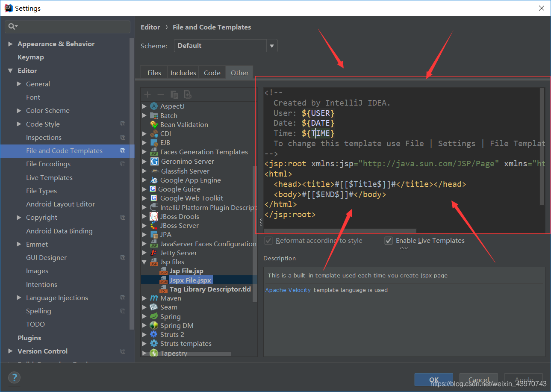
Task: Click the Struts 2 gear icon
Action: (x=154, y=334)
